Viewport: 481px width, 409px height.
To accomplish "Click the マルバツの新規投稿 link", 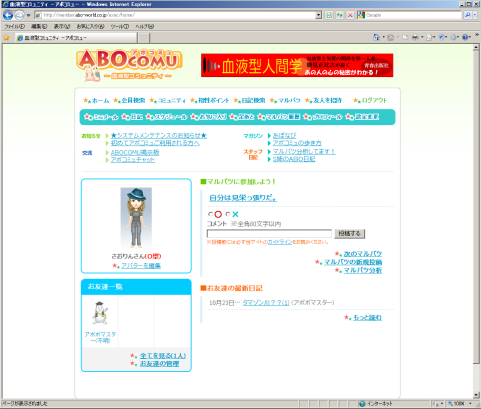I will coord(353,262).
